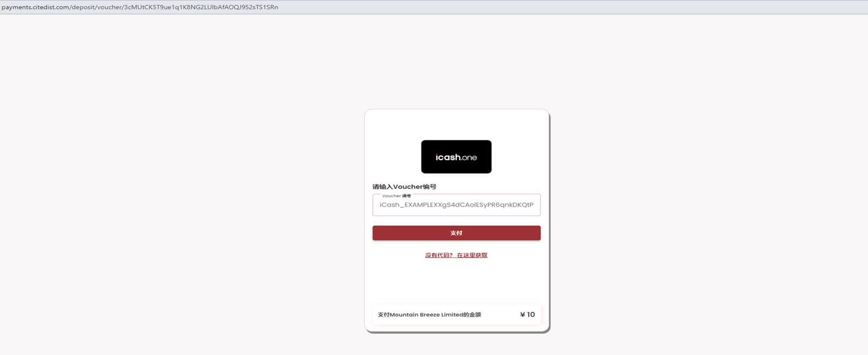
Task: Focus the Voucher number input field
Action: (456, 205)
